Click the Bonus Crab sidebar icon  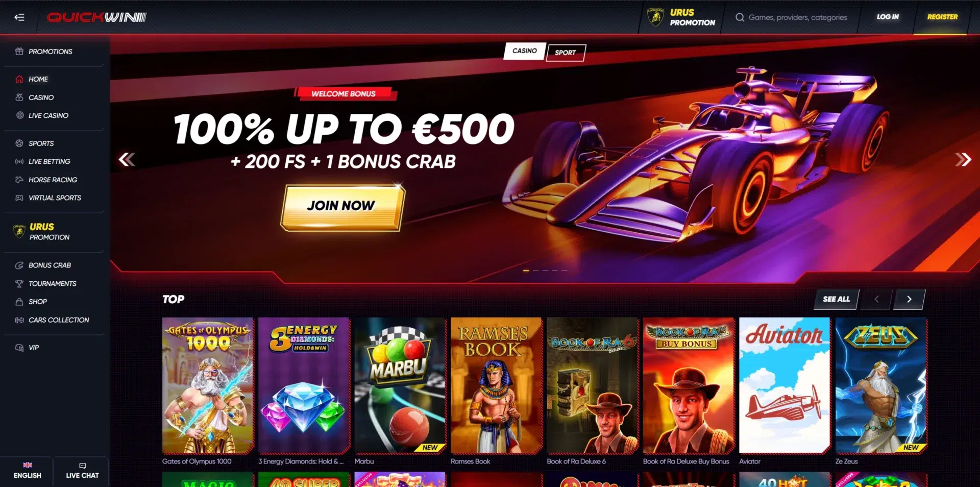pos(19,265)
